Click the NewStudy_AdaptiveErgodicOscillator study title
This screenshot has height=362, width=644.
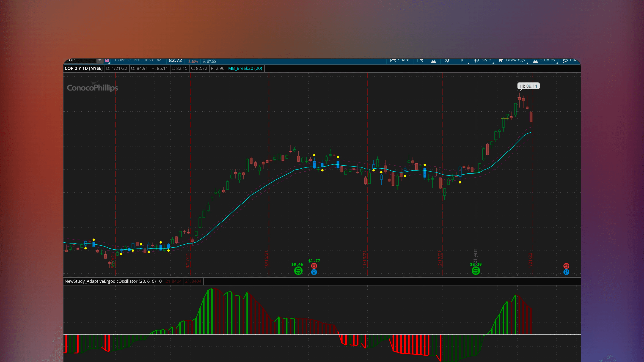click(110, 281)
